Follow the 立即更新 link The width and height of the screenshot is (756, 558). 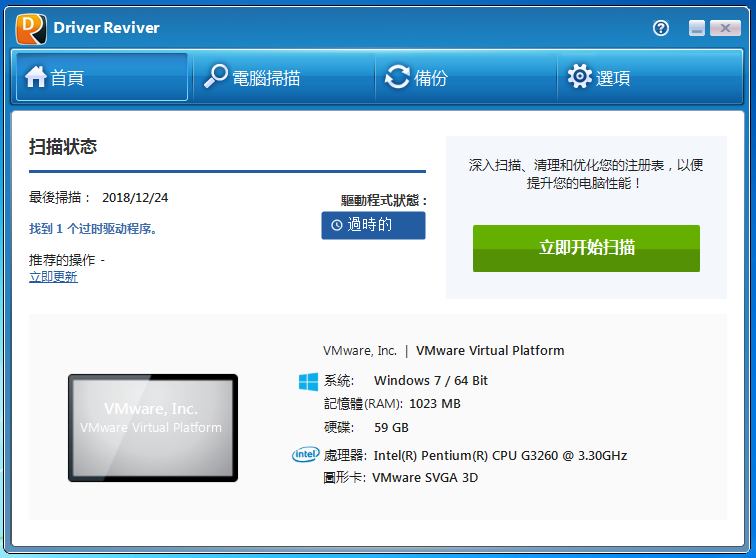click(x=53, y=277)
